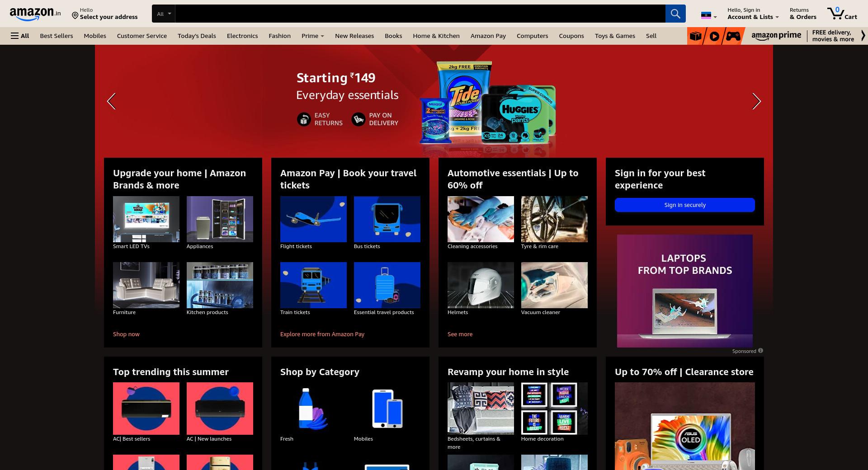This screenshot has width=868, height=470.
Task: Open the country flag language dropdown
Action: coord(708,15)
